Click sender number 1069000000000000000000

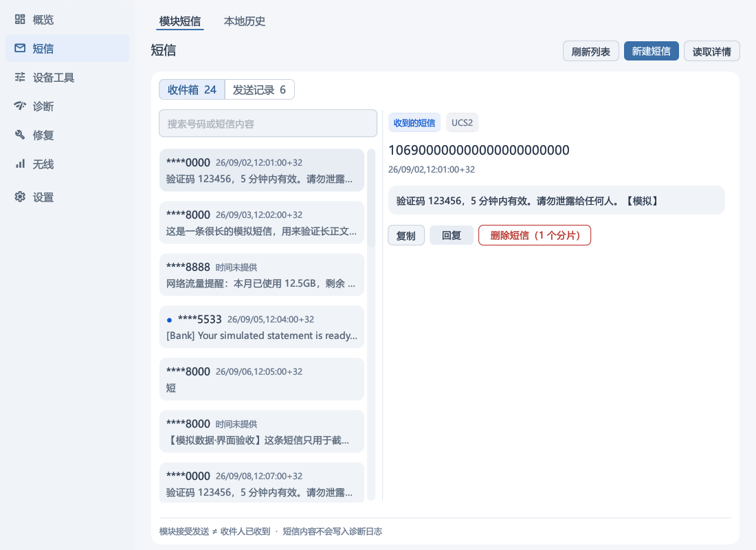coord(479,150)
